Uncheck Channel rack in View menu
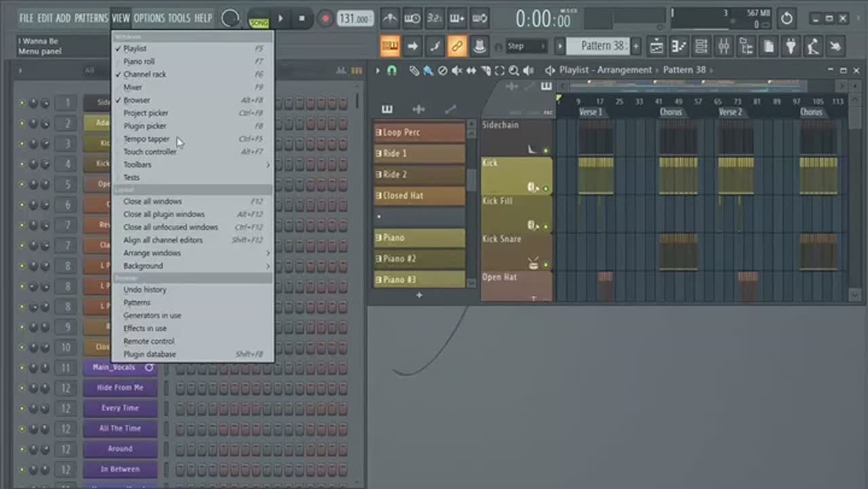Screen dimensions: 868x489 144,74
